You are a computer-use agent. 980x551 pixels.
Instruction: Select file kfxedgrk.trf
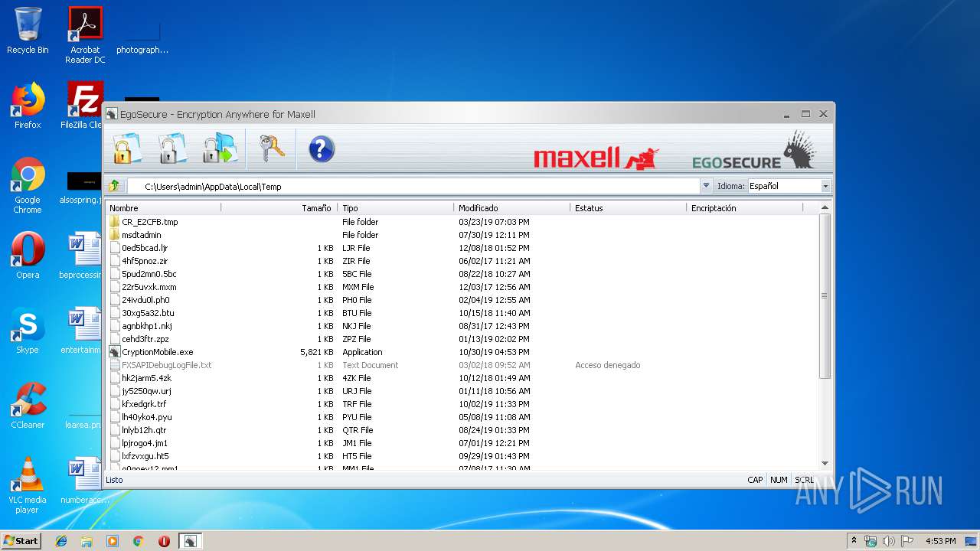point(144,404)
